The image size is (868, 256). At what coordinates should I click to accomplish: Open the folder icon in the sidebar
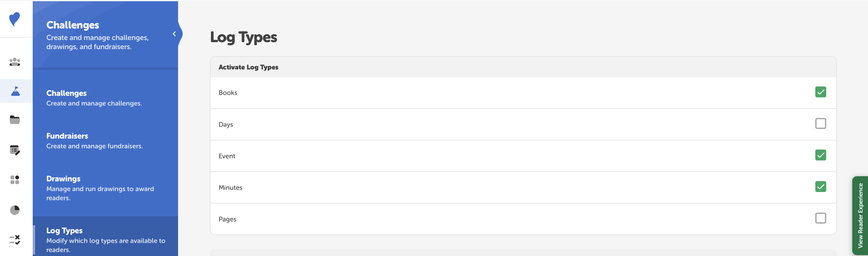click(x=15, y=120)
